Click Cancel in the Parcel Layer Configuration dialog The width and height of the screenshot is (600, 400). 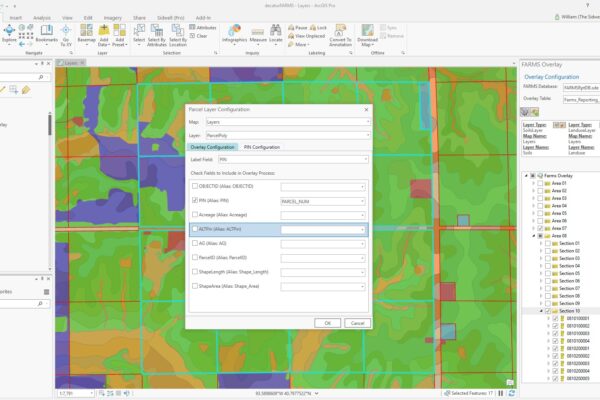[357, 323]
